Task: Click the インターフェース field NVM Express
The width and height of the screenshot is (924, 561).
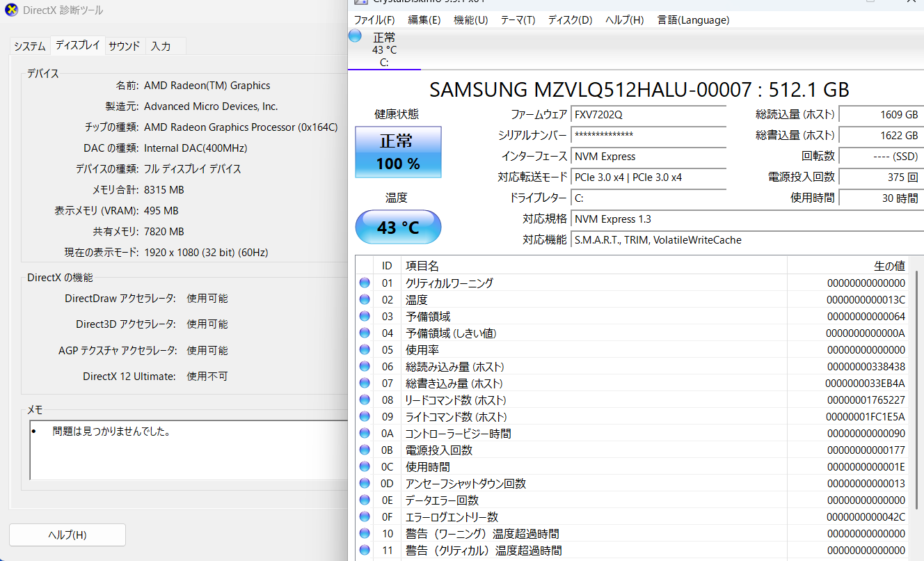Action: [648, 156]
